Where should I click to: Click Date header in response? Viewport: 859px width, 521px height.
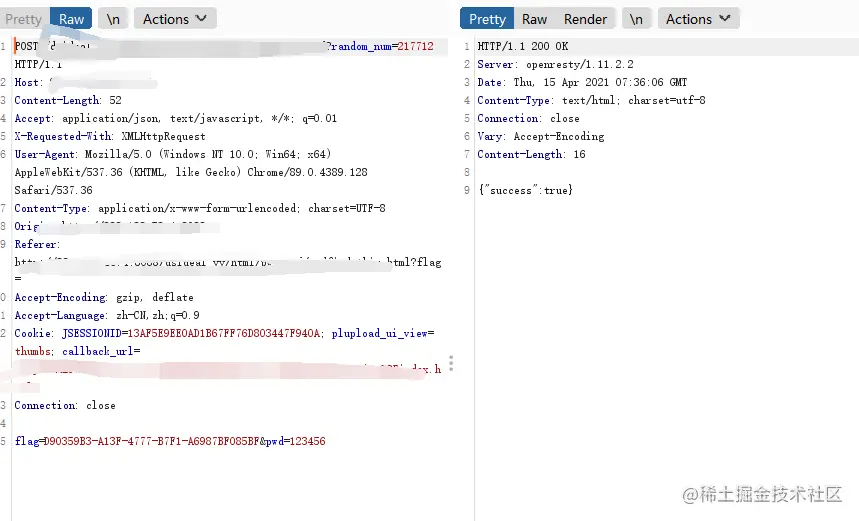[582, 83]
